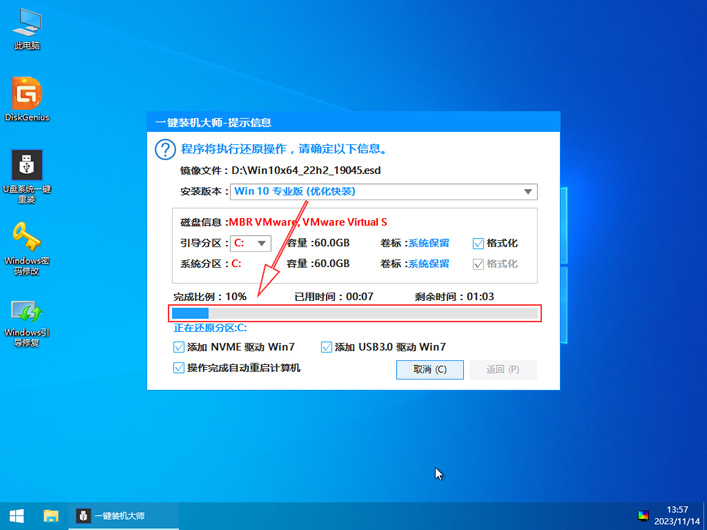This screenshot has width=707, height=530.
Task: Toggle the 引导分区 格式化 checkbox
Action: [x=478, y=244]
